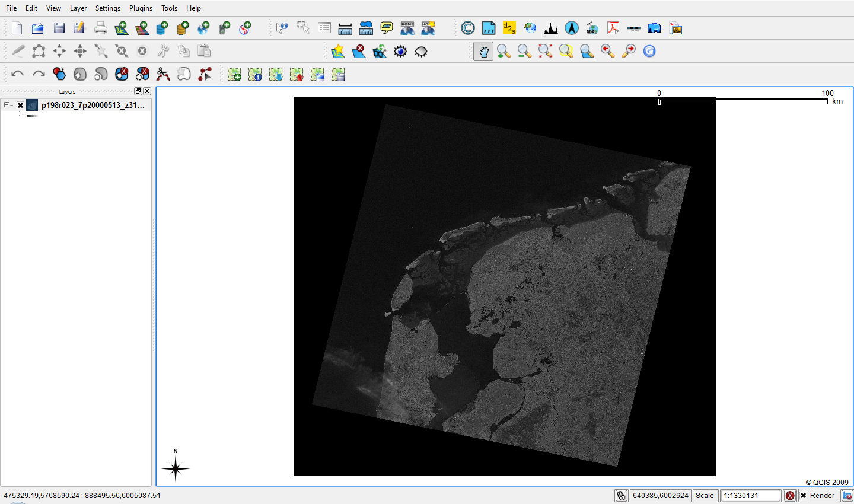The image size is (854, 504).
Task: Click Copyright Label plugin icon
Action: (x=468, y=28)
